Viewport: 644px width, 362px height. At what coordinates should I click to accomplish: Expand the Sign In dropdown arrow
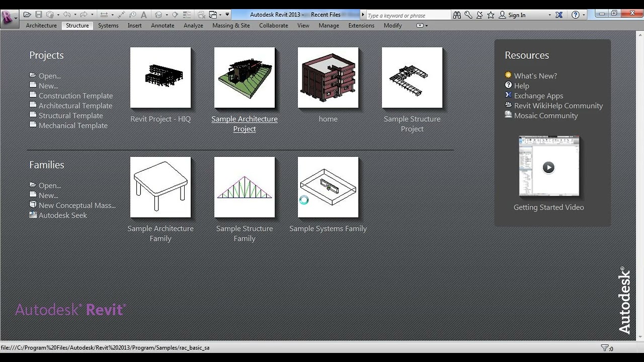click(550, 15)
